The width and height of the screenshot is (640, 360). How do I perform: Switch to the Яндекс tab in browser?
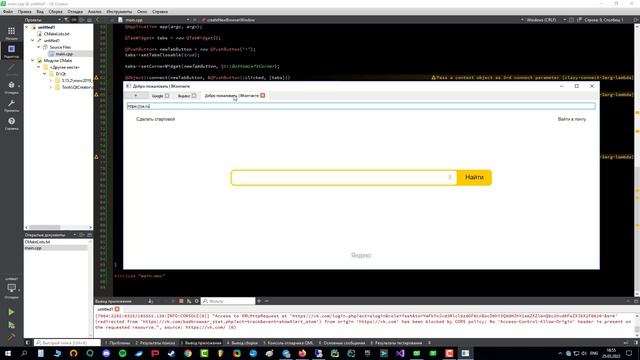(184, 96)
